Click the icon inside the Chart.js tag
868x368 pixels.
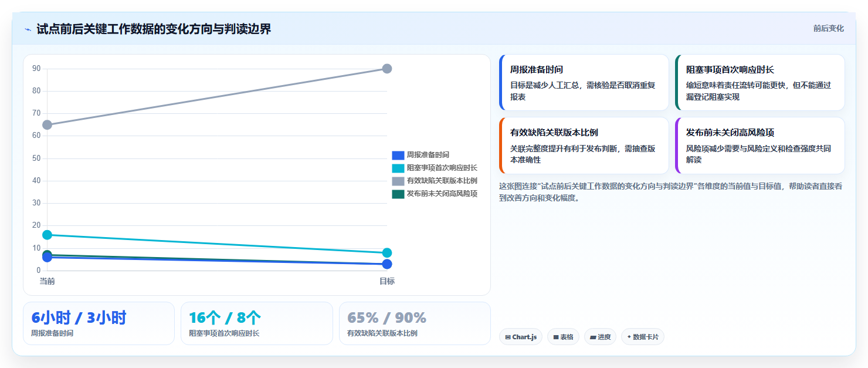tap(508, 337)
